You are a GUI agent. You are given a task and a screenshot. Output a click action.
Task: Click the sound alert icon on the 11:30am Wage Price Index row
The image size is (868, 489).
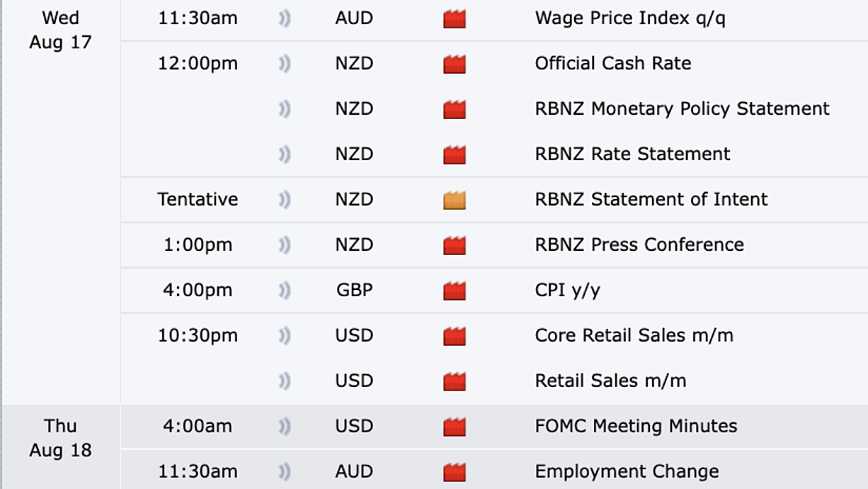(285, 19)
